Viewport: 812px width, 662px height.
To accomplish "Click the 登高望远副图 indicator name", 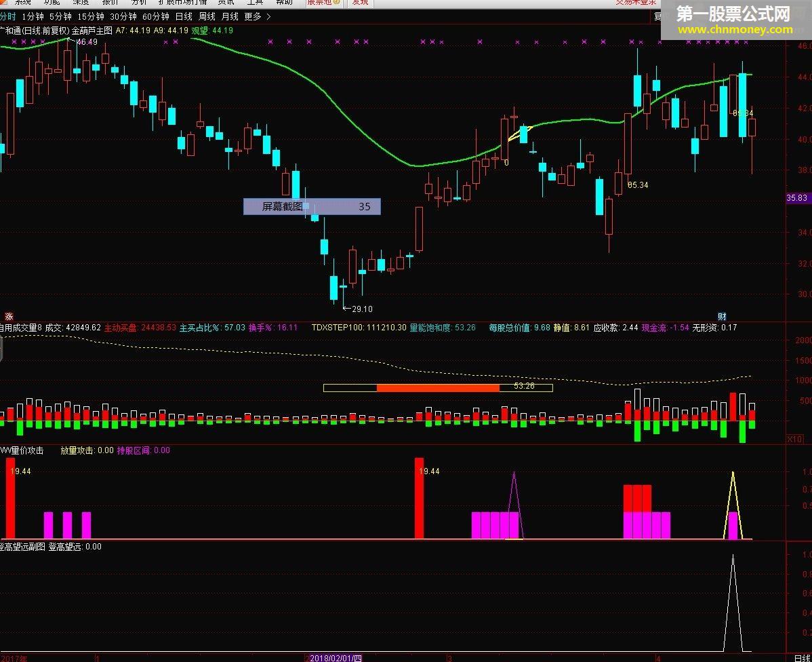I will [23, 547].
